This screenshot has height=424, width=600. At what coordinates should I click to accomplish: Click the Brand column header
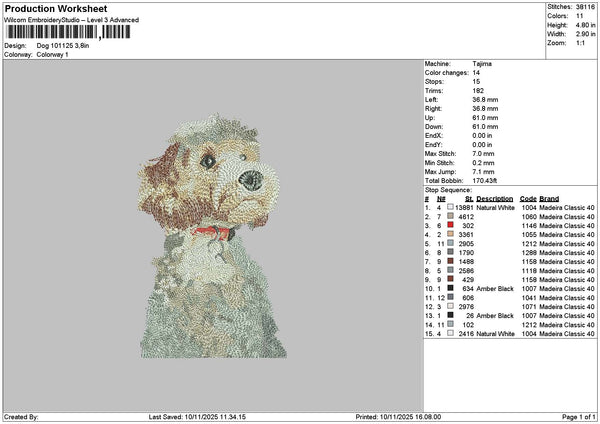pyautogui.click(x=549, y=199)
